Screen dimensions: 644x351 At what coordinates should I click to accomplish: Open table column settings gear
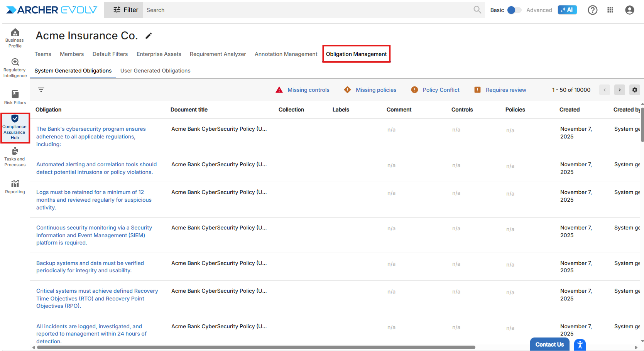634,90
